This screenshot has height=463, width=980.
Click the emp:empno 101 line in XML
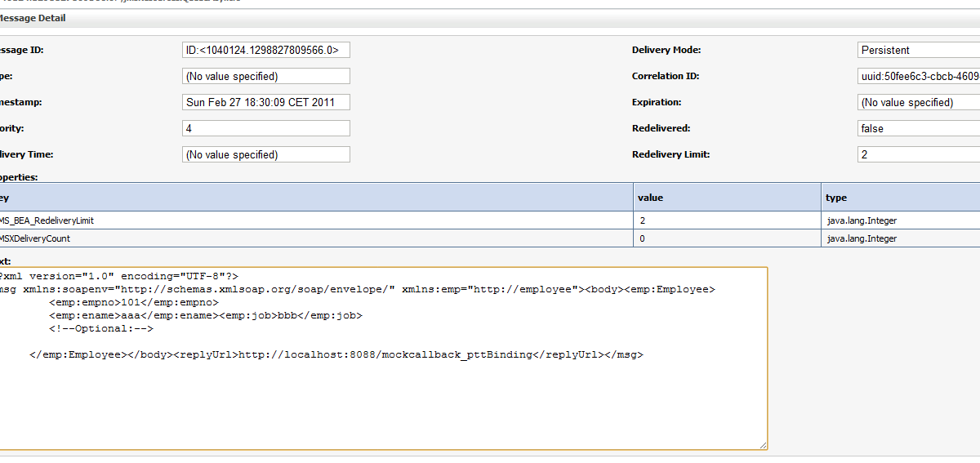point(134,303)
